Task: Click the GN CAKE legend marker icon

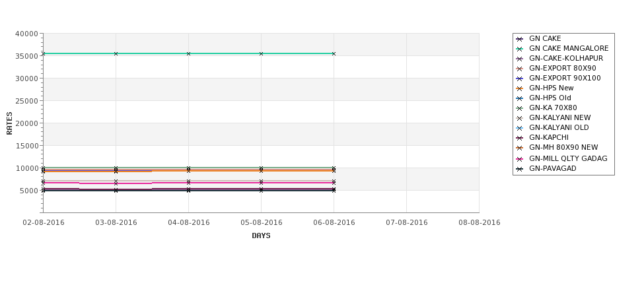Action: [520, 39]
